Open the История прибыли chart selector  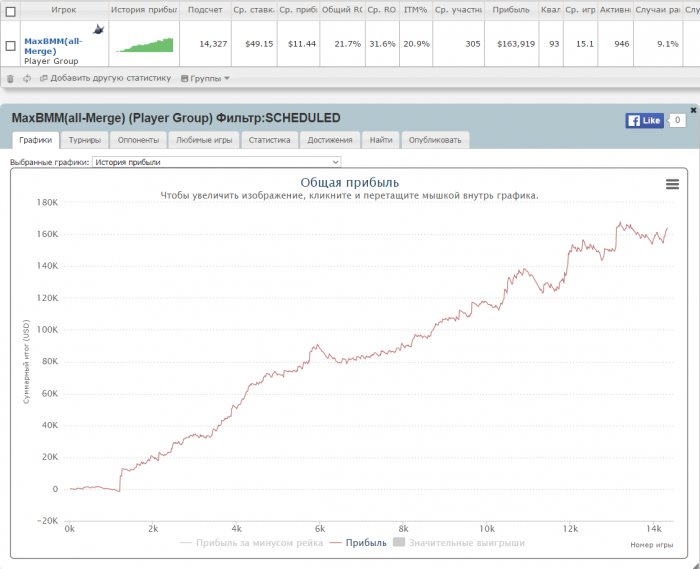tap(217, 162)
